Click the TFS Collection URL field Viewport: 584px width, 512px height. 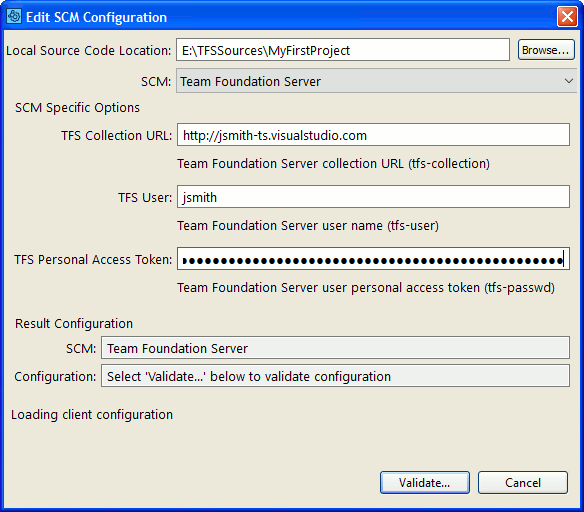(373, 135)
